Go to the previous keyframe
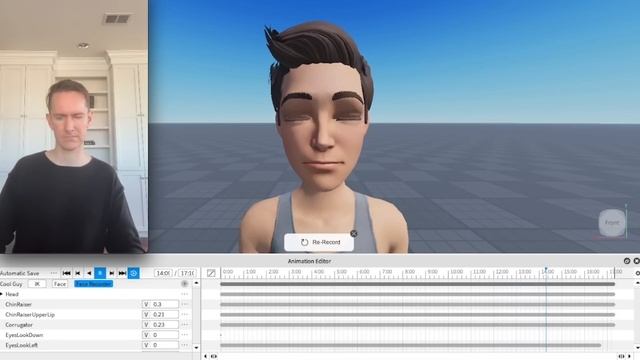640x360 pixels. click(x=78, y=273)
